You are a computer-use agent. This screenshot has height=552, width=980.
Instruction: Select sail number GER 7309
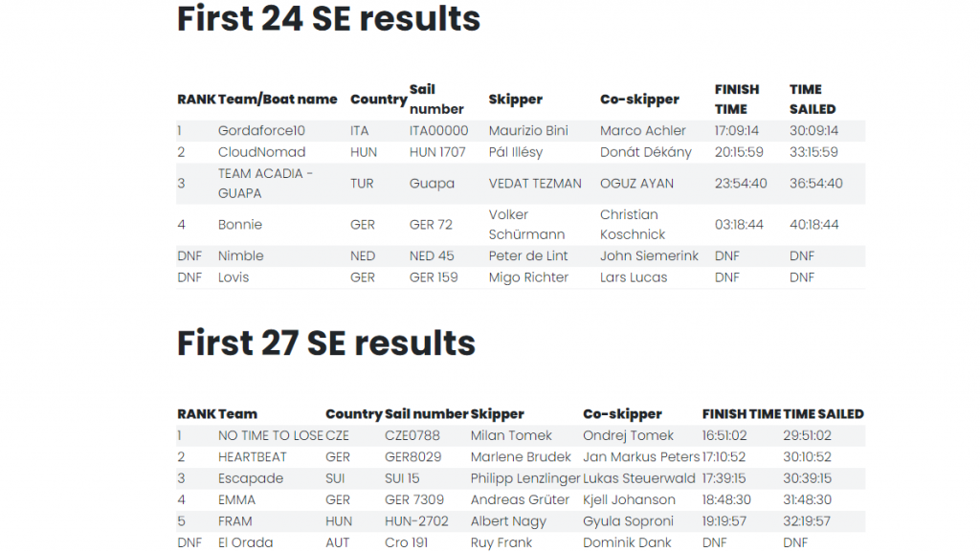click(x=414, y=499)
